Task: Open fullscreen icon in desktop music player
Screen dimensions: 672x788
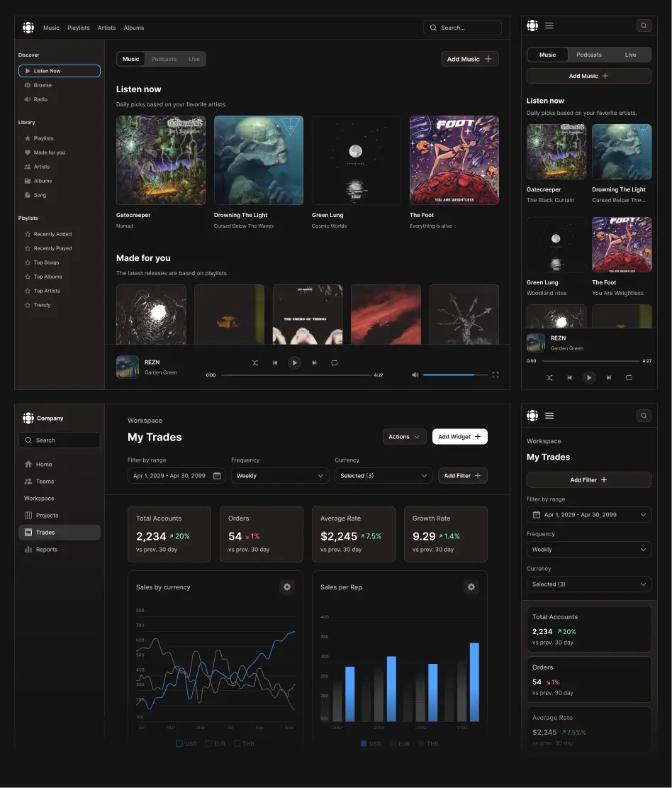Action: 495,375
